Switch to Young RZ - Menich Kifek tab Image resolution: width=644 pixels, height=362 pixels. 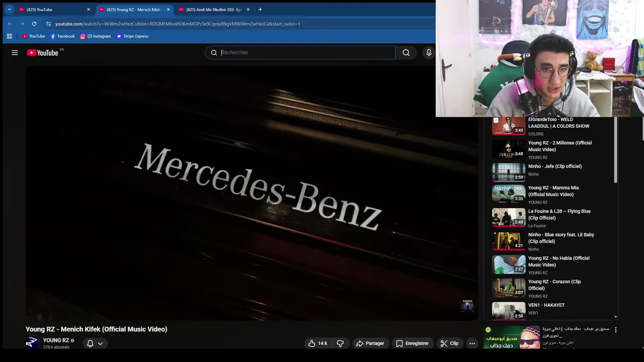[133, 10]
